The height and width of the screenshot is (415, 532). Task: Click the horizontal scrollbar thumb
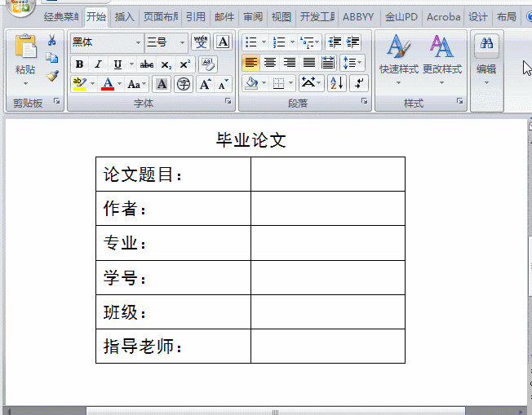coord(276,412)
